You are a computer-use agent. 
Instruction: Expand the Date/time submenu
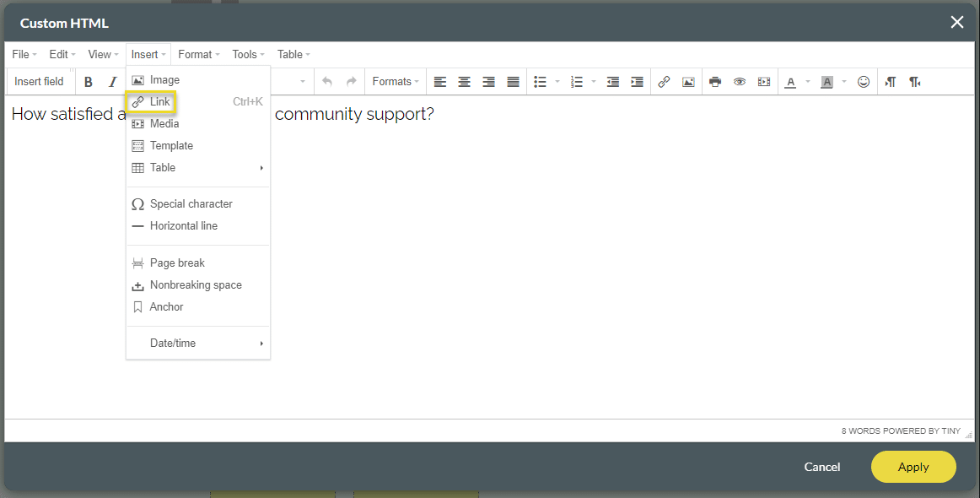tap(198, 344)
